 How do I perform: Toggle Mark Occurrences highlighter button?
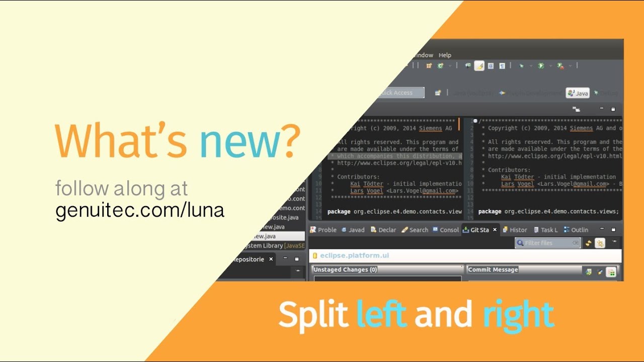click(479, 66)
